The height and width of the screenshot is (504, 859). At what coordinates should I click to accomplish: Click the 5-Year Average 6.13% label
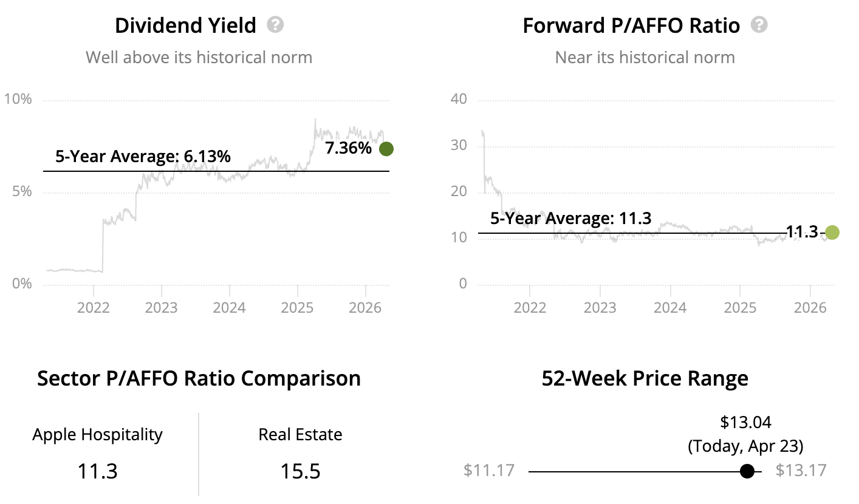(143, 157)
